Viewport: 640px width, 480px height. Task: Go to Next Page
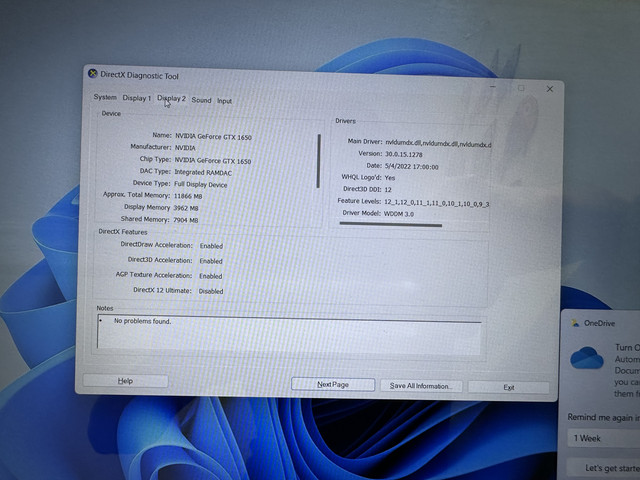[333, 384]
